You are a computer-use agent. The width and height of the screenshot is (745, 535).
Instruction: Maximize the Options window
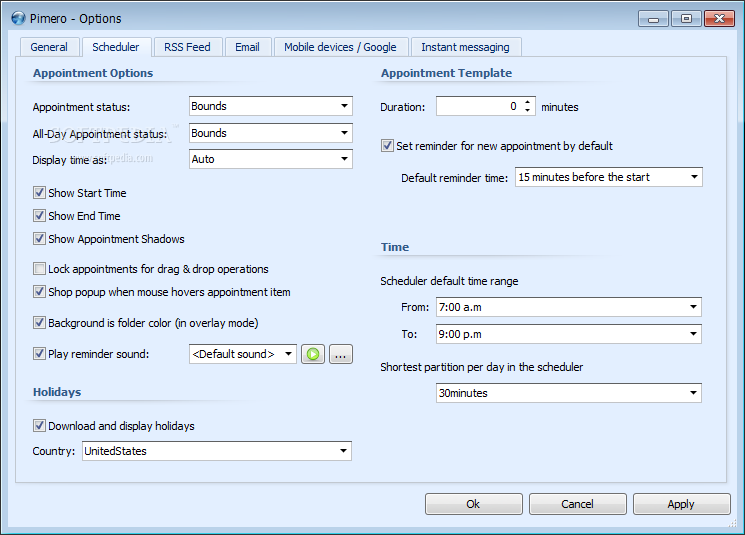686,19
